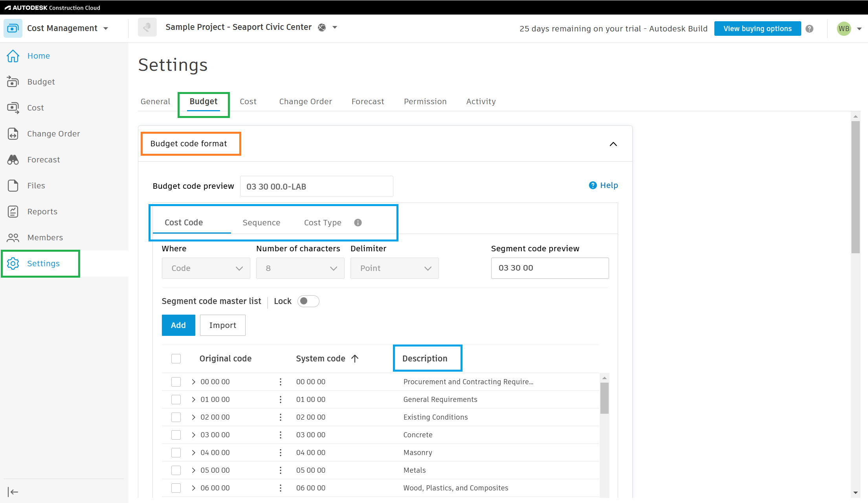Click the AUTODESK Construction Cloud logo
The height and width of the screenshot is (503, 868).
click(x=52, y=7)
